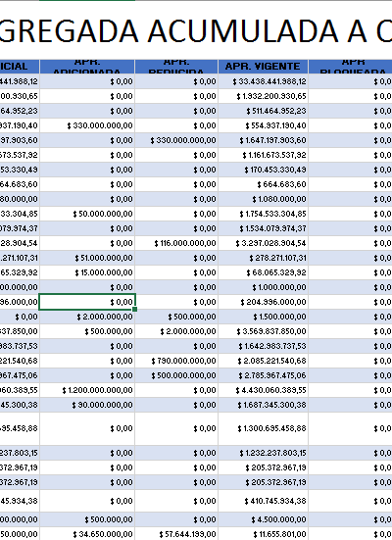
Task: Click the $ 90.000.000,00 cell
Action: point(87,405)
